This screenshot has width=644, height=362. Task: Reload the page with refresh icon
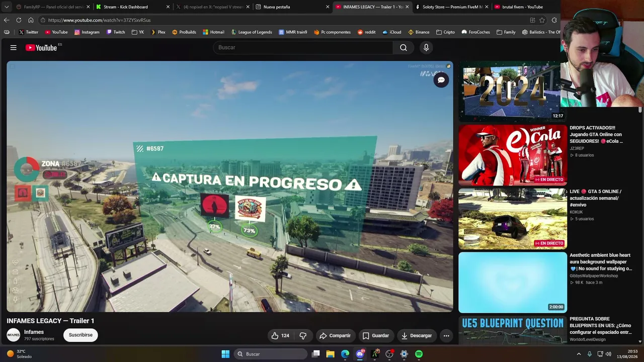(x=19, y=20)
